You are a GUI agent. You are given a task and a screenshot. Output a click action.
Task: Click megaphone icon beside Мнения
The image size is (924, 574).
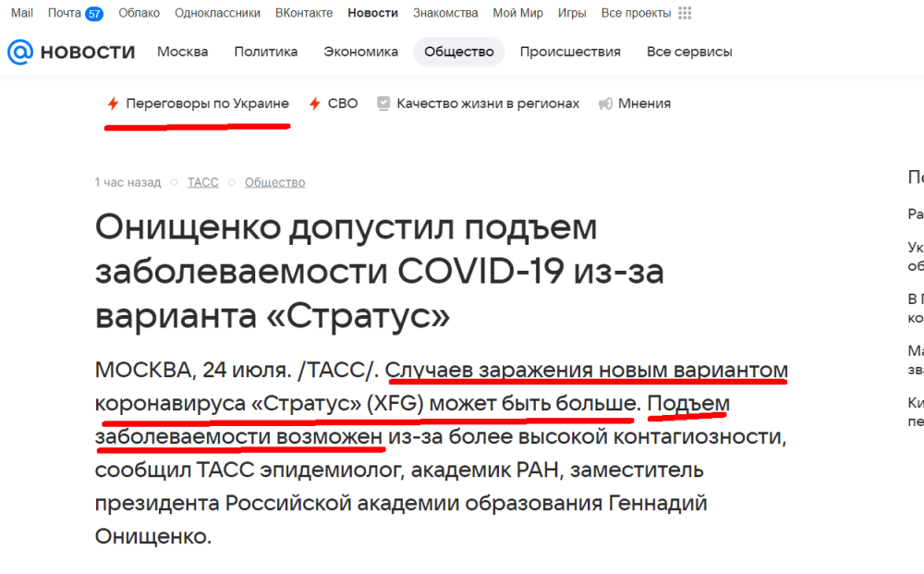point(605,104)
